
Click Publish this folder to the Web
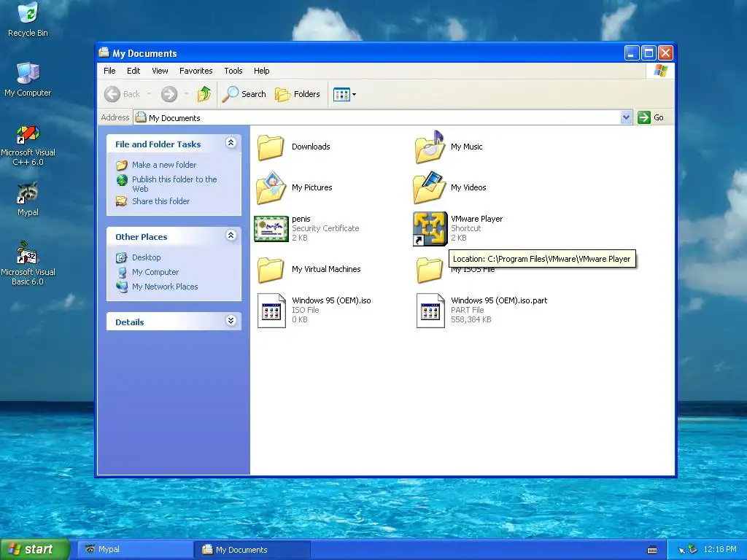tap(174, 184)
